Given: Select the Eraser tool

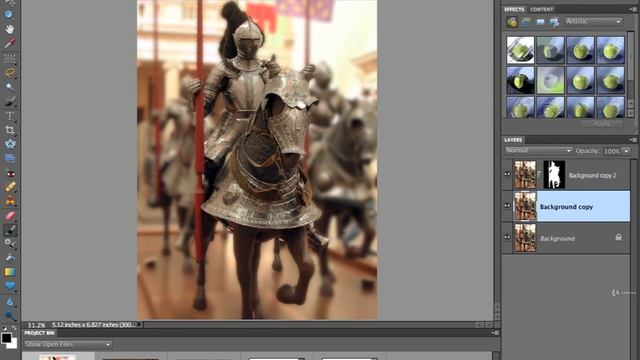Looking at the screenshot, I should point(9,216).
